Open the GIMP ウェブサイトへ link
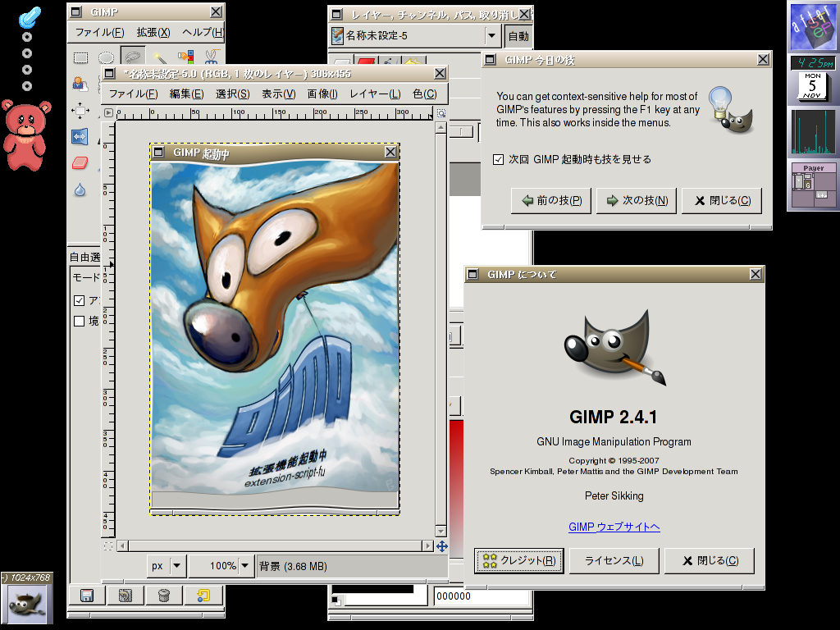This screenshot has width=840, height=630. click(614, 527)
